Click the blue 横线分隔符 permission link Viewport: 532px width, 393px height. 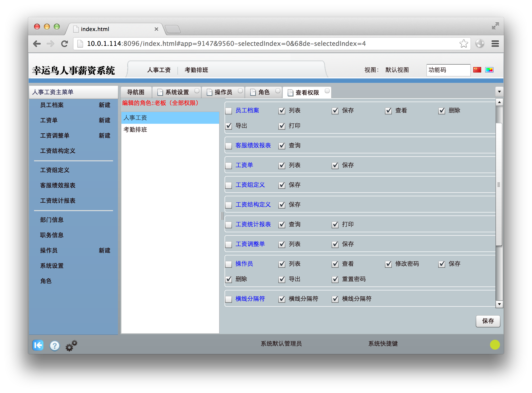point(250,299)
